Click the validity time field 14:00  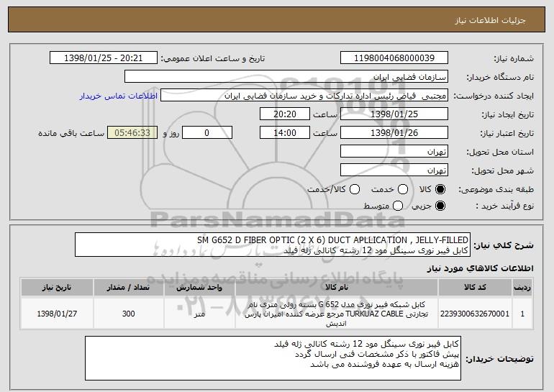(285, 133)
